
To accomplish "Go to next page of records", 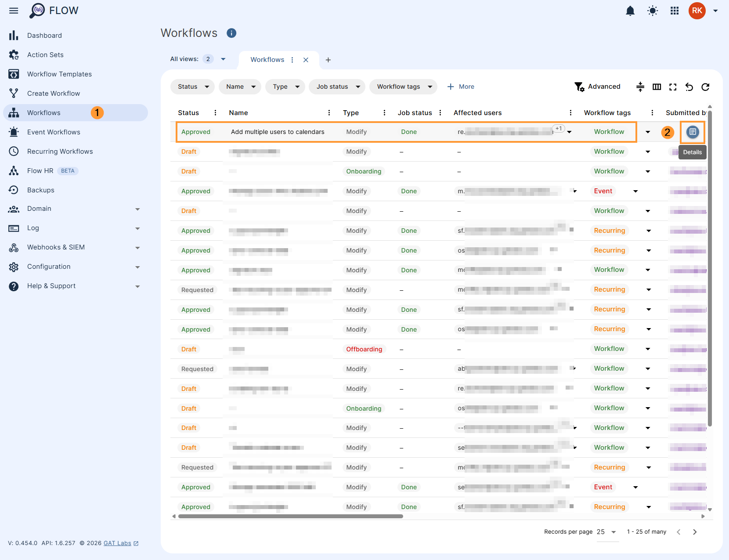I will 695,532.
